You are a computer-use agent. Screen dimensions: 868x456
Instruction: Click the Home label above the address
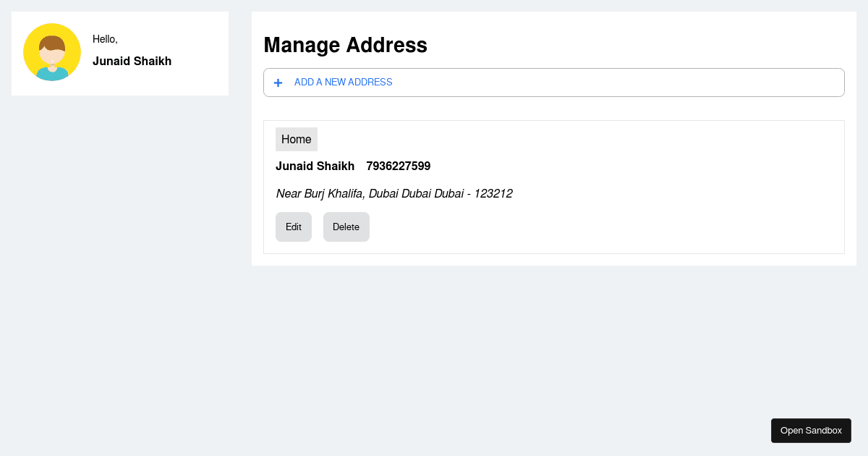pos(296,139)
